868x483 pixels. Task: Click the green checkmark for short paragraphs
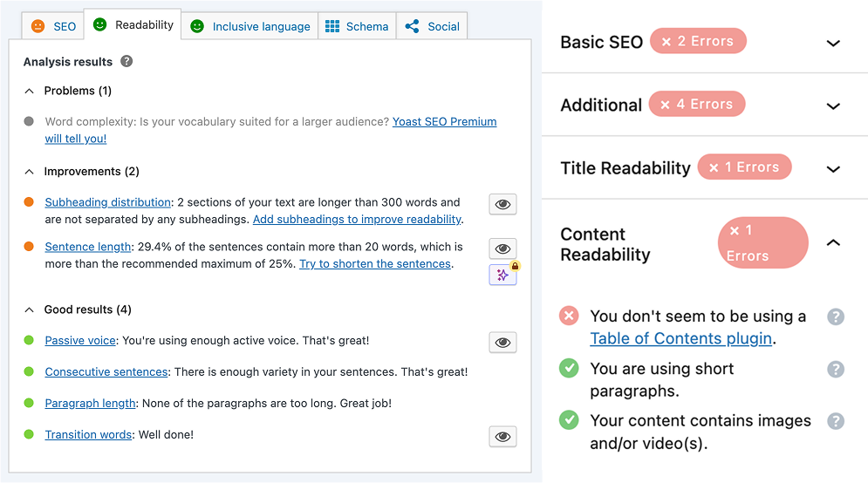570,369
